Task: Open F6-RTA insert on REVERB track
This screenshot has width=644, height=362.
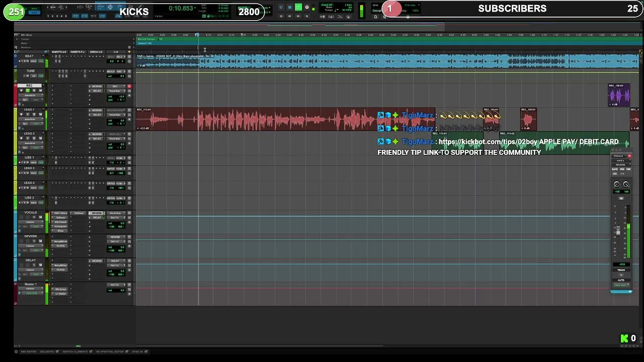Action: click(x=60, y=246)
